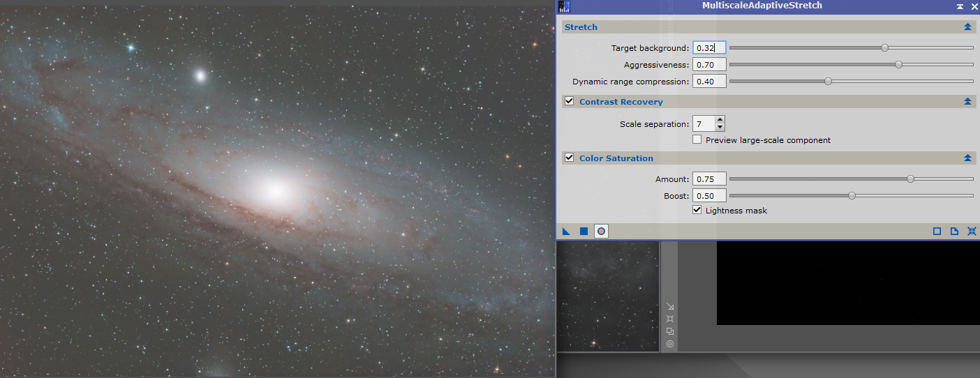Screen dimensions: 980x378
Task: Collapse the Stretch section
Action: 967,27
